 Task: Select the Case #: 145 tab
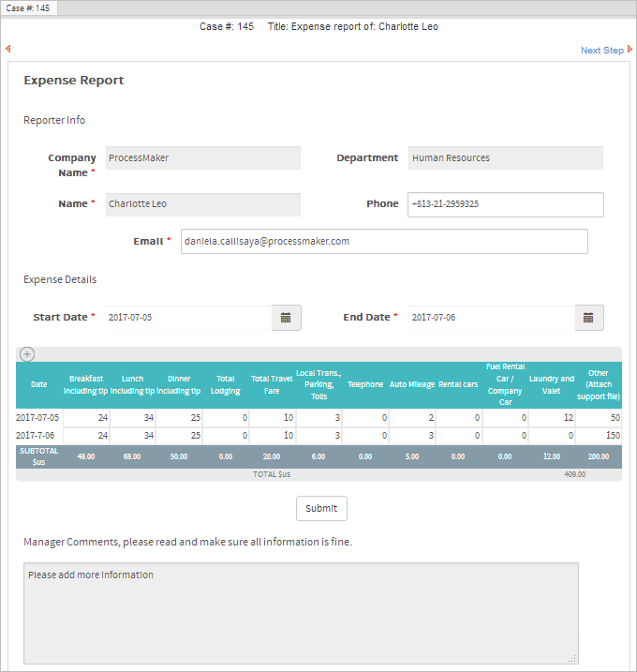tap(29, 7)
